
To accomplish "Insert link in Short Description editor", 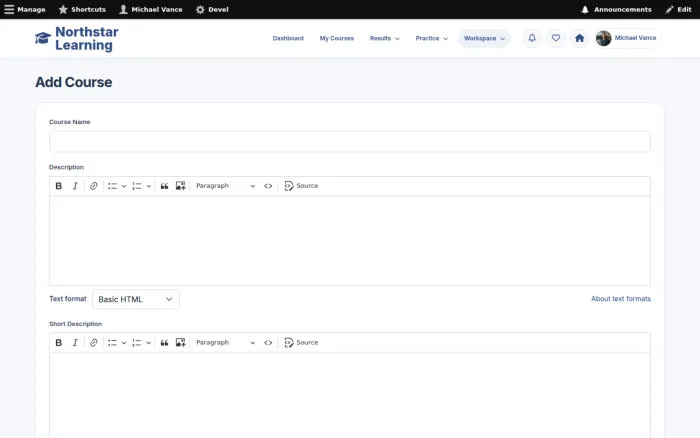I will [93, 342].
